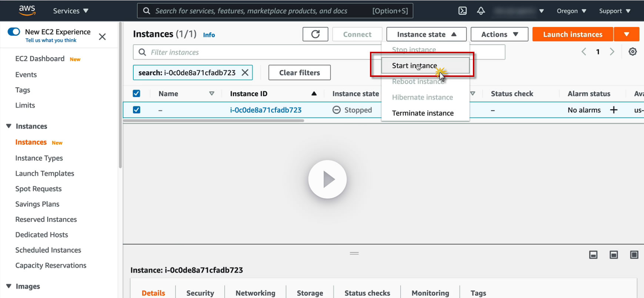Remove the search filter i-0c0de8a71cfadb723
644x298 pixels.
[245, 72]
